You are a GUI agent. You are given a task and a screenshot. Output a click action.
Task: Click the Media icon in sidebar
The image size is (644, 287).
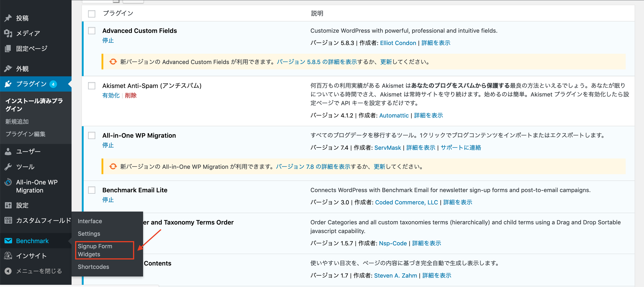pos(8,33)
